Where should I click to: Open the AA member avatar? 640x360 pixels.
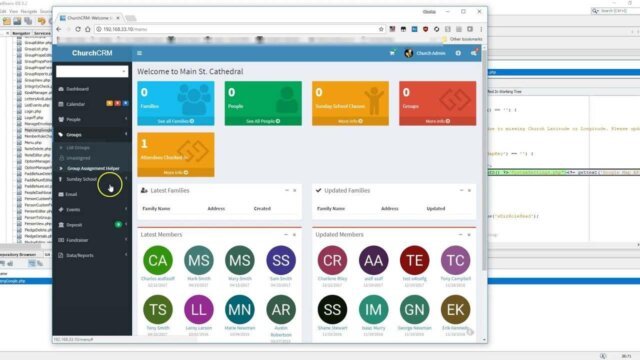pos(373,260)
